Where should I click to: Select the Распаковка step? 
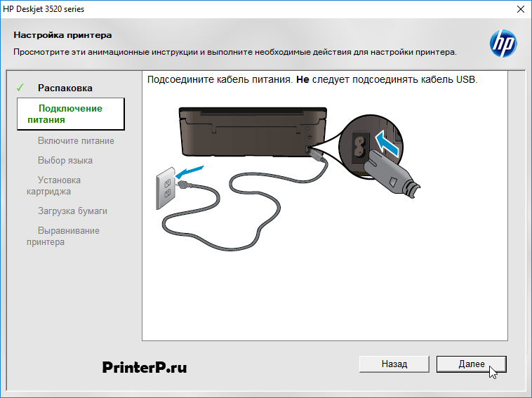click(65, 88)
